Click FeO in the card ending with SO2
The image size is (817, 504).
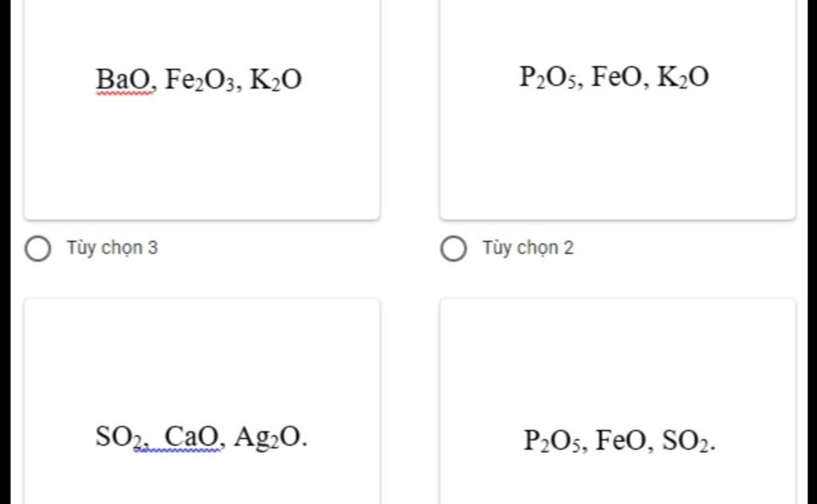(x=623, y=440)
